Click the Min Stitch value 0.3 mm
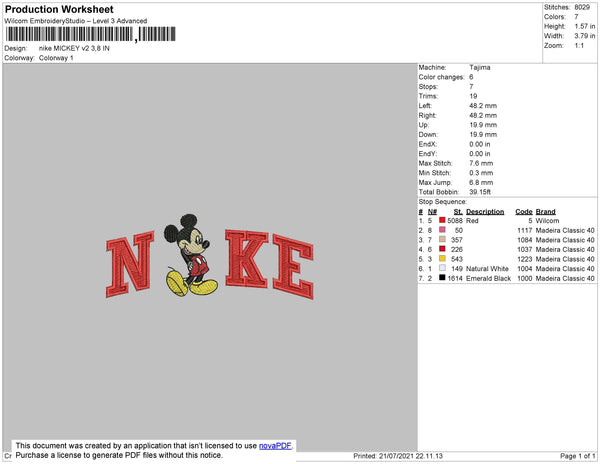The width and height of the screenshot is (600, 464). [x=481, y=173]
